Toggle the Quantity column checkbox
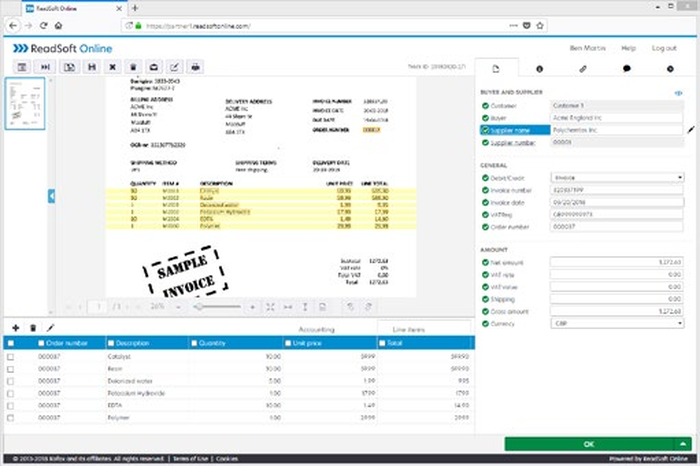700x466 pixels. [194, 343]
